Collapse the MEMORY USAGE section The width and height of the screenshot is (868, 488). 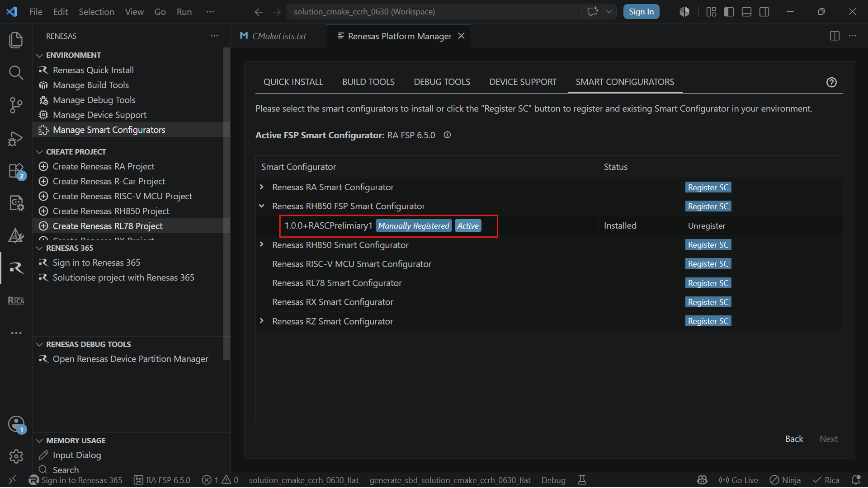pos(39,441)
